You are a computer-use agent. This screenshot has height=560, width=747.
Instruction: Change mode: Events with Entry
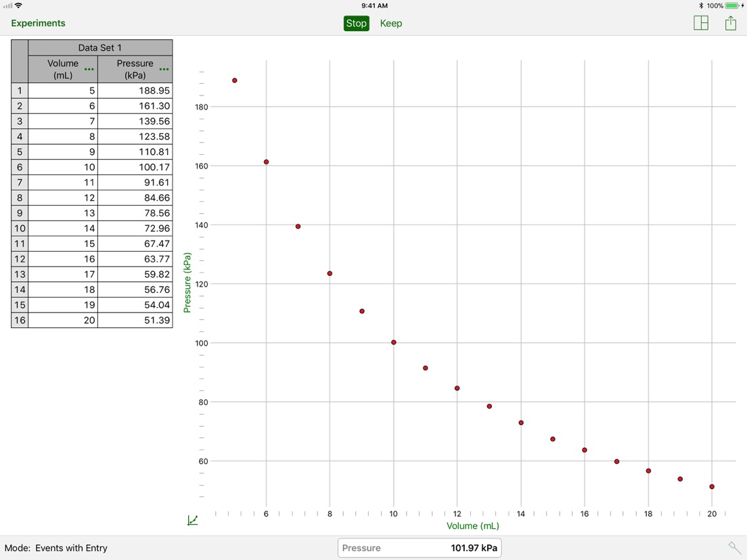55,548
